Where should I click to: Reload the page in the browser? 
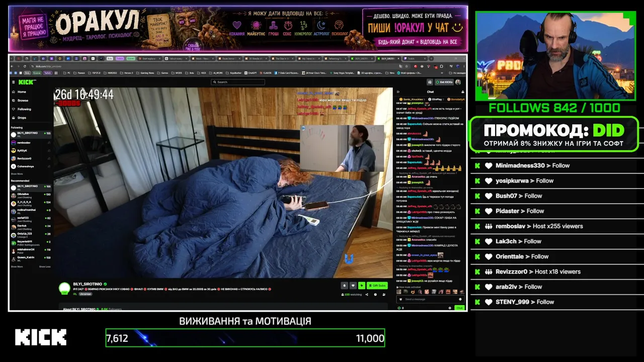pos(25,66)
